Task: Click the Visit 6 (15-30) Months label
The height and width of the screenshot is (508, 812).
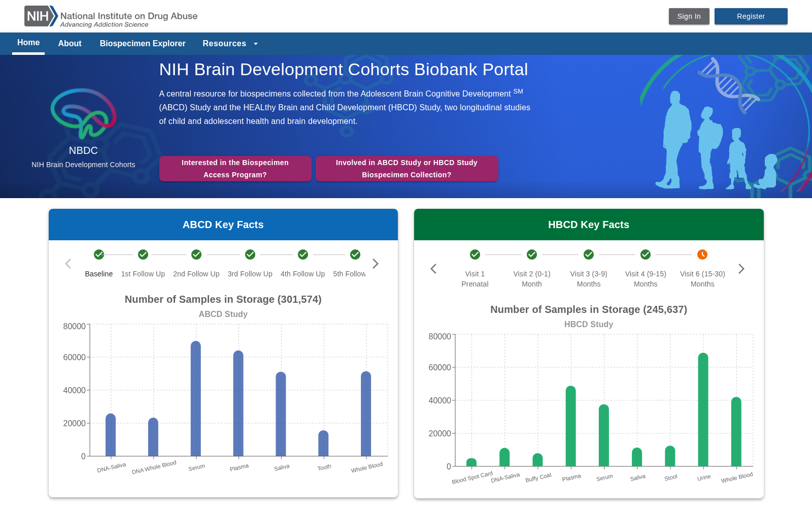Action: [702, 279]
